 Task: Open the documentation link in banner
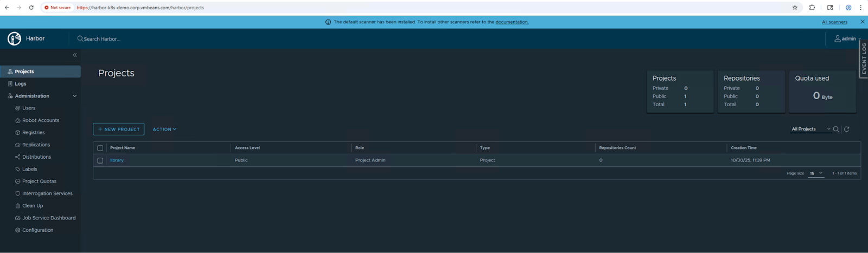tap(512, 22)
